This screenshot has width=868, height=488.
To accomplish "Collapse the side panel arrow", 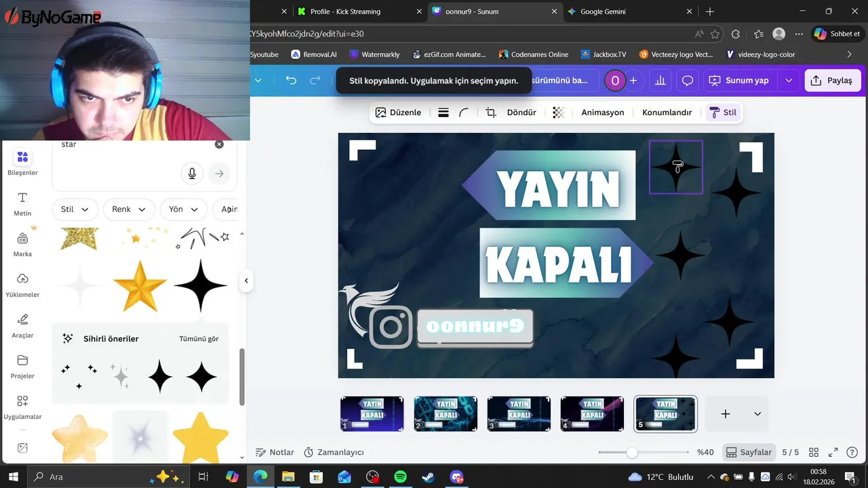I will coord(246,281).
